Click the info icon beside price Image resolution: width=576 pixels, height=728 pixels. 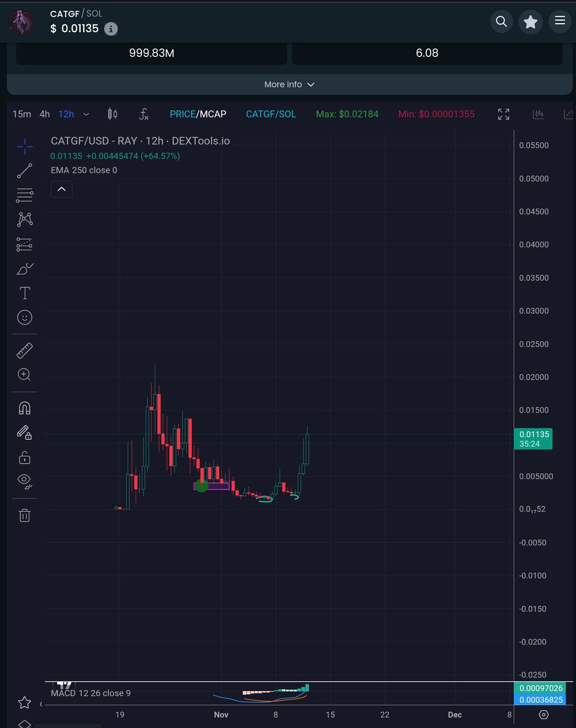click(111, 29)
